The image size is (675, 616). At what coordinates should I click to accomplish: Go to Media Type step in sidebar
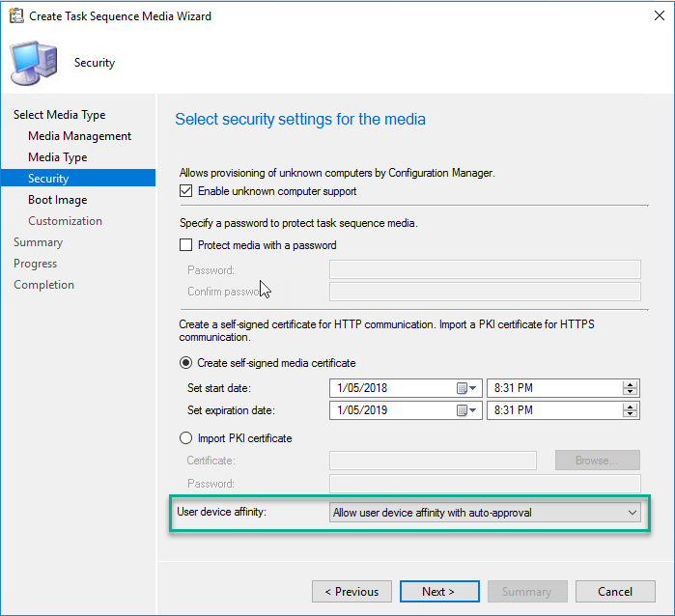(x=58, y=157)
